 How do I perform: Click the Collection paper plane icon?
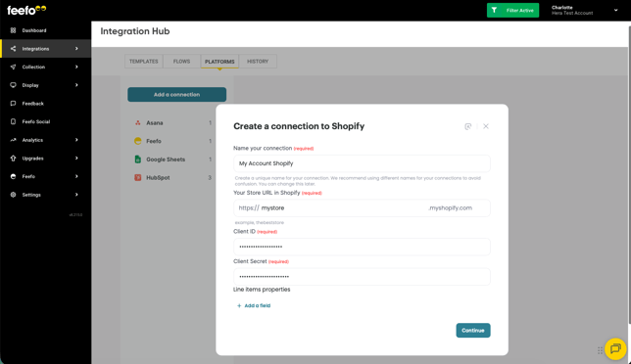(14, 68)
